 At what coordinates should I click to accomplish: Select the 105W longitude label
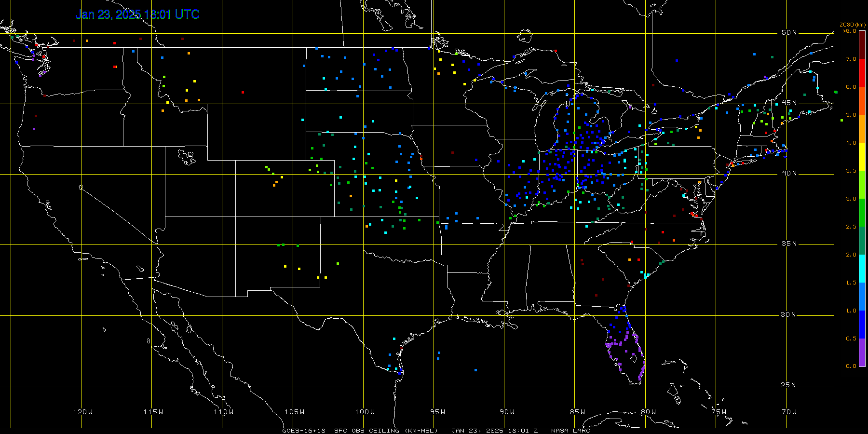(294, 412)
